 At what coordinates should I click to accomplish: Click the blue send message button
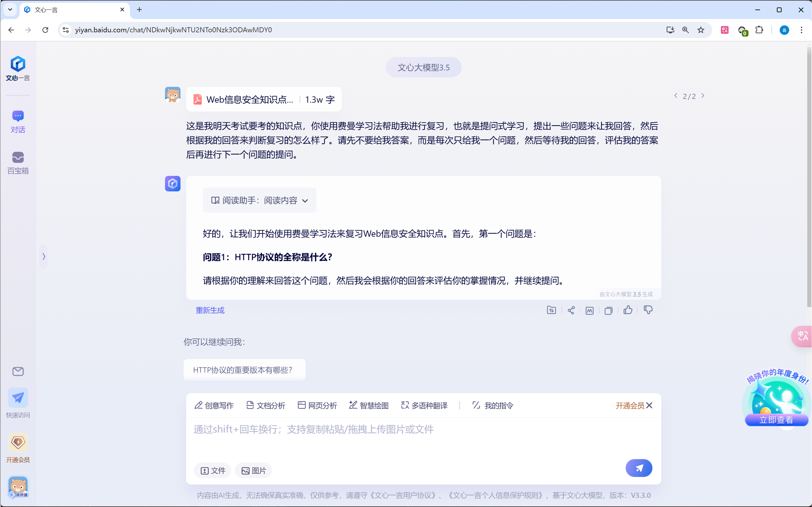(x=639, y=468)
